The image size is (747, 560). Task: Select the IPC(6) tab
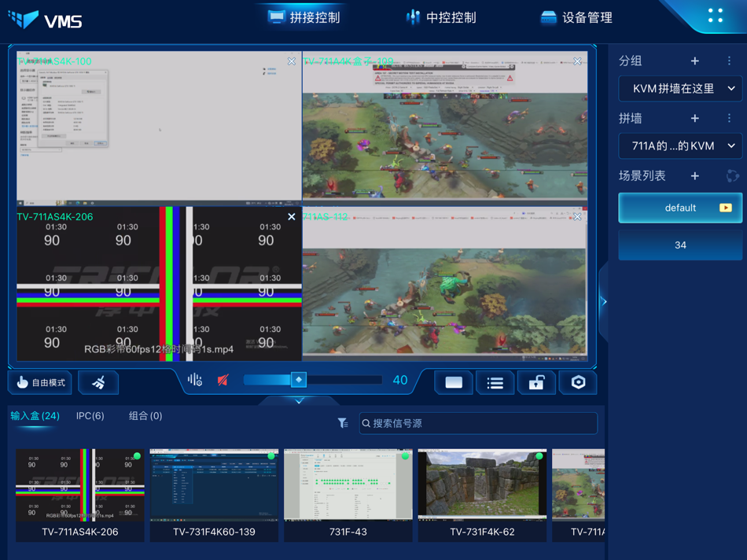point(90,416)
